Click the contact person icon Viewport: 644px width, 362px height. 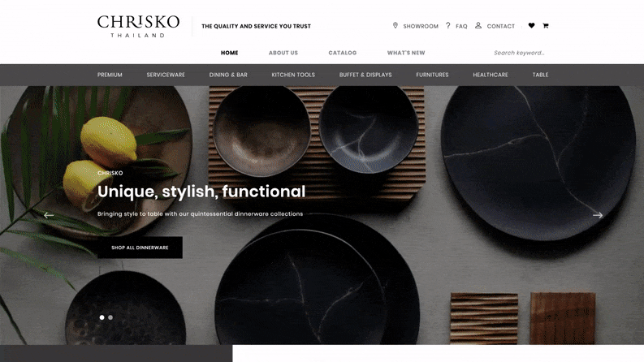[478, 25]
